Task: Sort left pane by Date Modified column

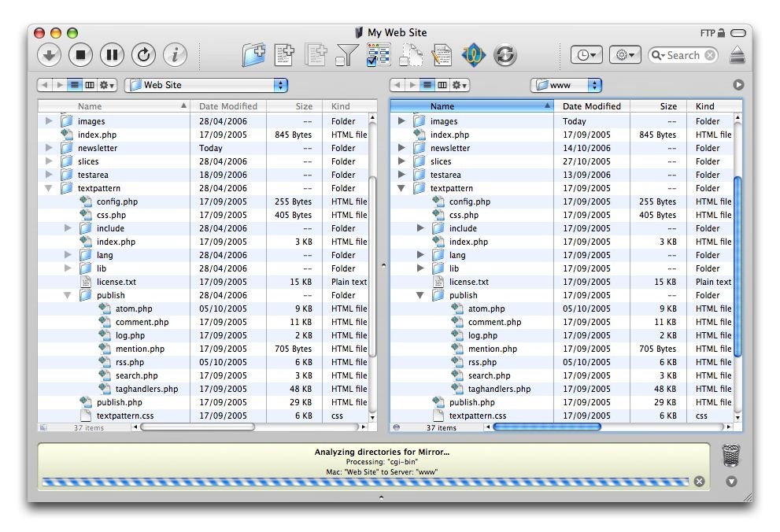Action: click(x=228, y=106)
